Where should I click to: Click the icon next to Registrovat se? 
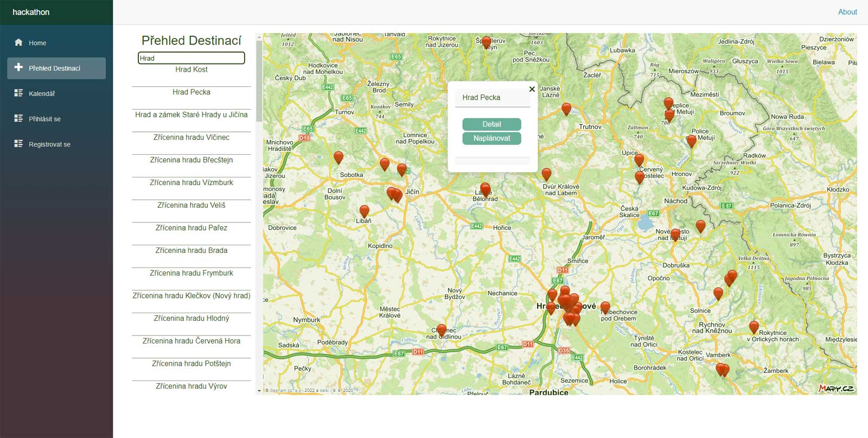pos(18,144)
